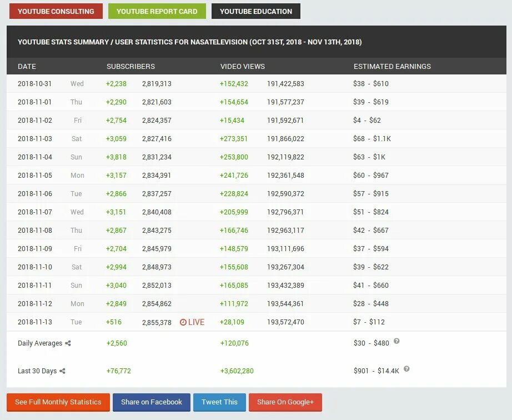The image size is (512, 420).
Task: Select date 2018-11-08 in the table
Action: 34,230
